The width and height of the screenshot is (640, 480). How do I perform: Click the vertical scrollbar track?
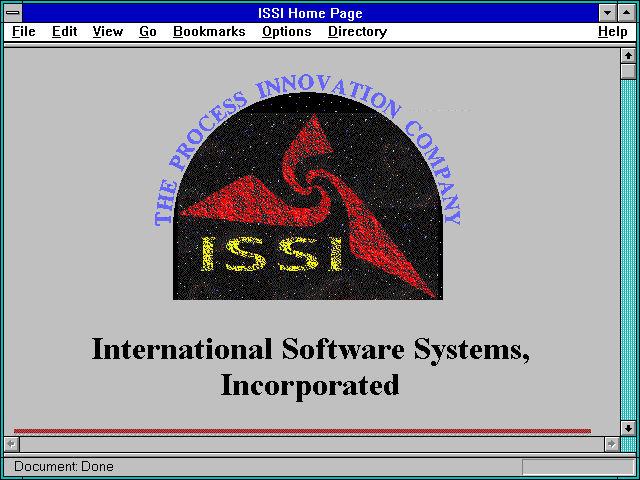pyautogui.click(x=628, y=250)
